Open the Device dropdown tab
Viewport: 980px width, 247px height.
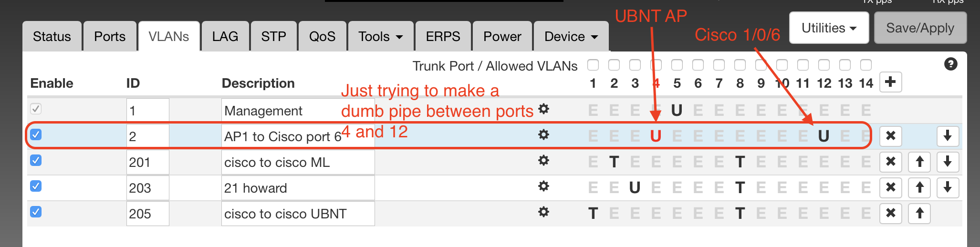[571, 37]
